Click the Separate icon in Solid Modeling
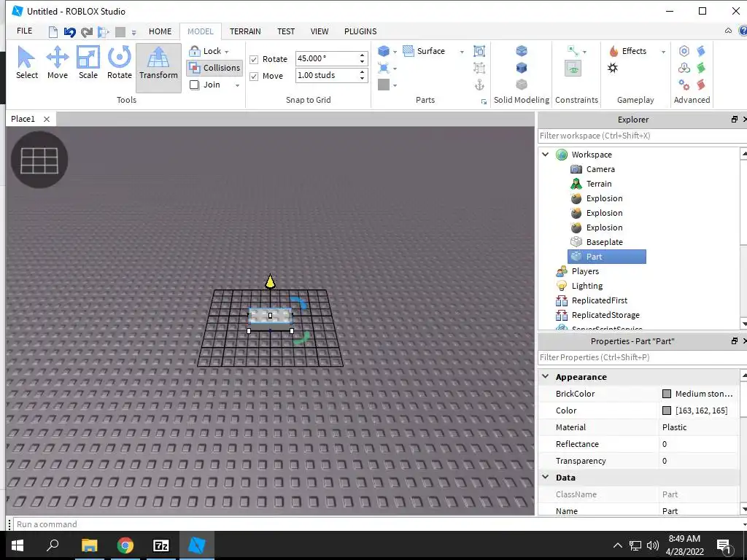Viewport: 747px width, 560px height. (x=522, y=85)
